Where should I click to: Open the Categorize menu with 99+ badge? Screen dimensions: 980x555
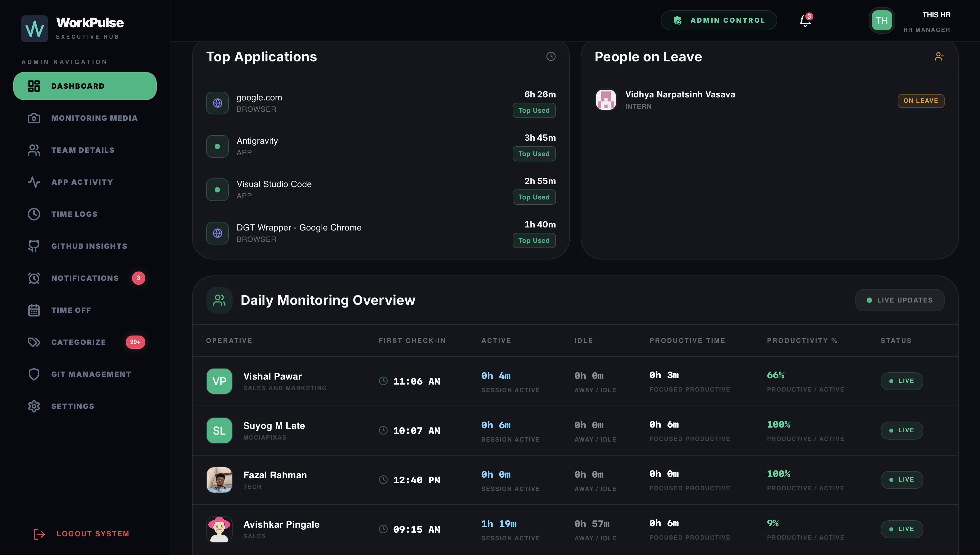click(x=85, y=342)
